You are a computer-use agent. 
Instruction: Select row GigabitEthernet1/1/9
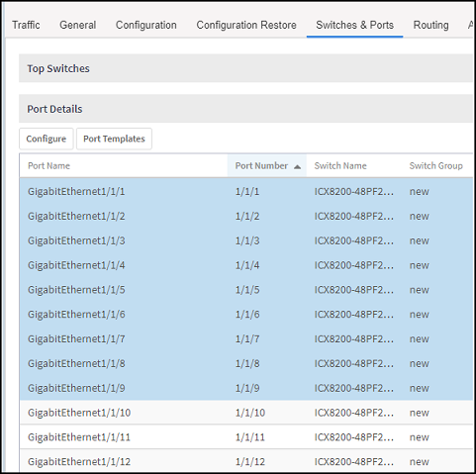pyautogui.click(x=245, y=388)
